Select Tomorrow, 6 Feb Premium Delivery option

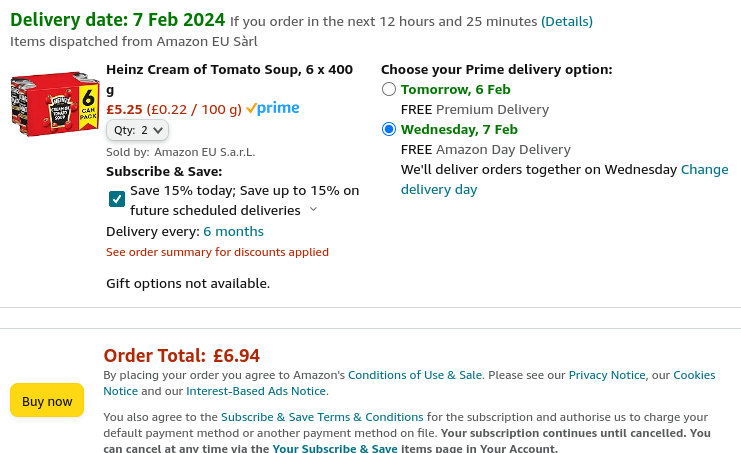[x=389, y=89]
